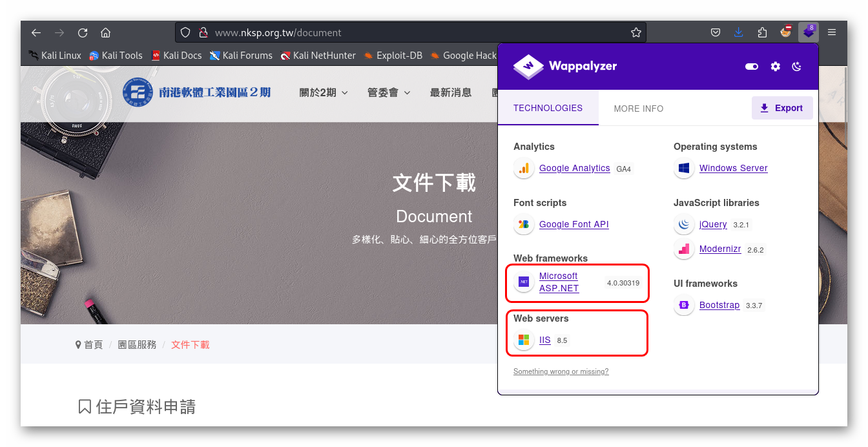This screenshot has height=447, width=868.
Task: Click the Modernizr icon
Action: tap(684, 249)
